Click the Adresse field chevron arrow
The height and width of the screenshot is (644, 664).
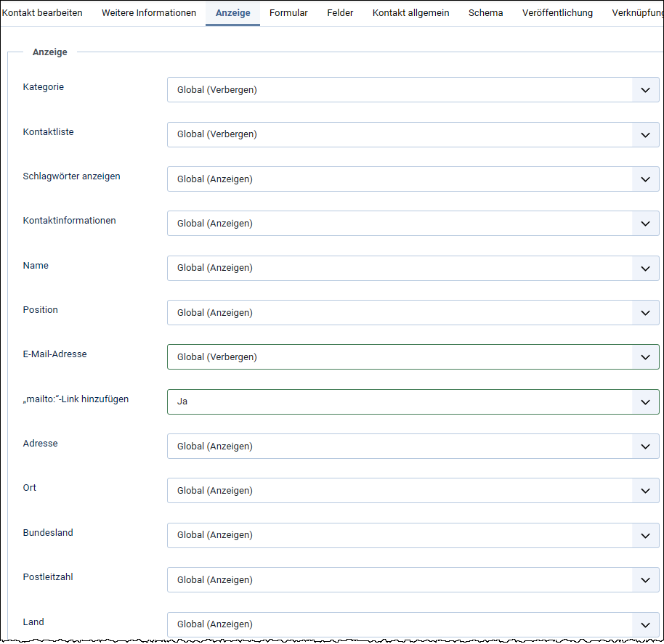(x=645, y=447)
